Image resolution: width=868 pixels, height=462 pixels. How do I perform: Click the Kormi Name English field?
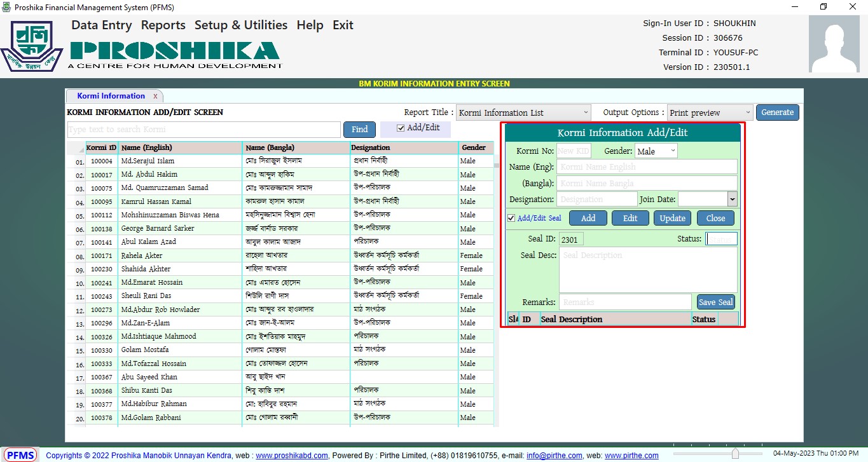point(647,166)
